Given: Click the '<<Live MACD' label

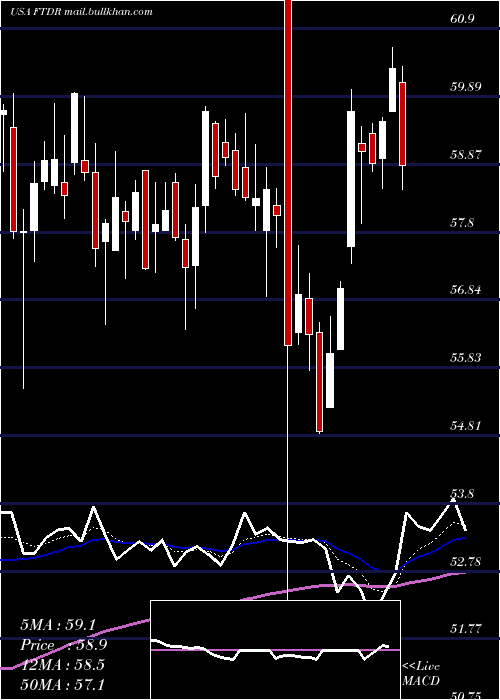Looking at the screenshot, I should (421, 673).
